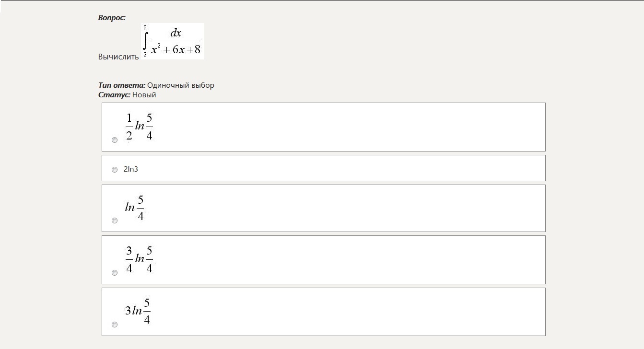Choose the 2ln3 answer radio button
The width and height of the screenshot is (644, 349).
click(x=115, y=170)
